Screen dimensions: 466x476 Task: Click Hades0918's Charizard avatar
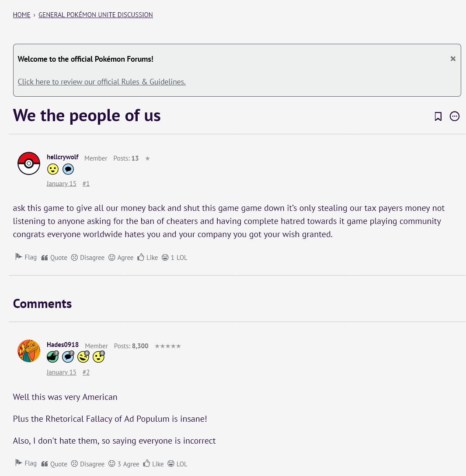[29, 350]
